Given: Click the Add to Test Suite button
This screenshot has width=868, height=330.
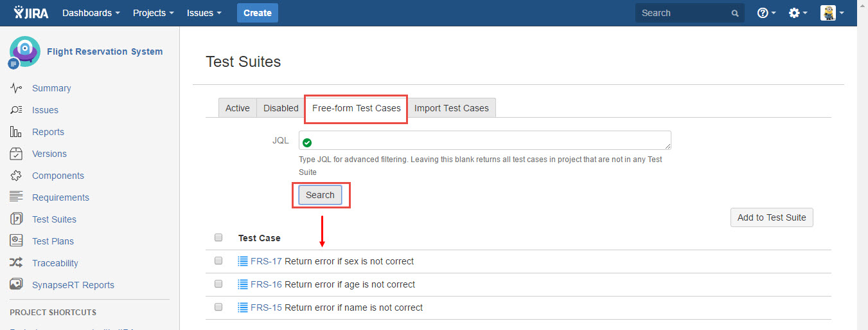Looking at the screenshot, I should [x=772, y=217].
